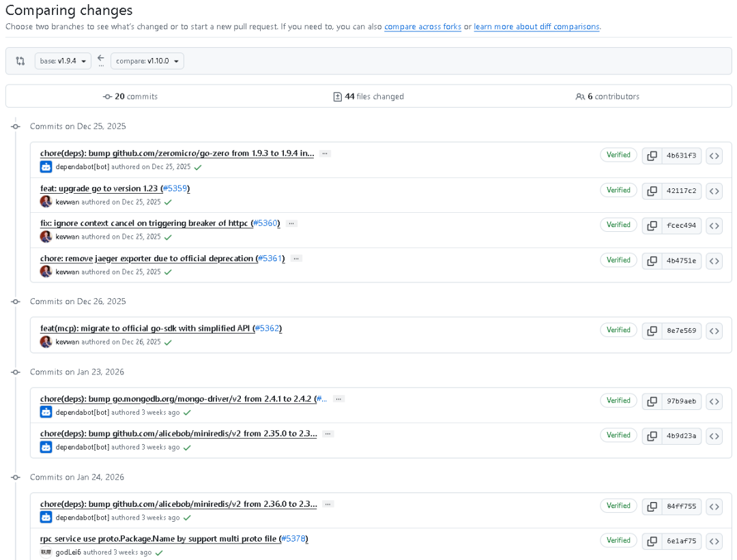The width and height of the screenshot is (737, 560).
Task: Open the 6 contributors tab
Action: pyautogui.click(x=607, y=97)
